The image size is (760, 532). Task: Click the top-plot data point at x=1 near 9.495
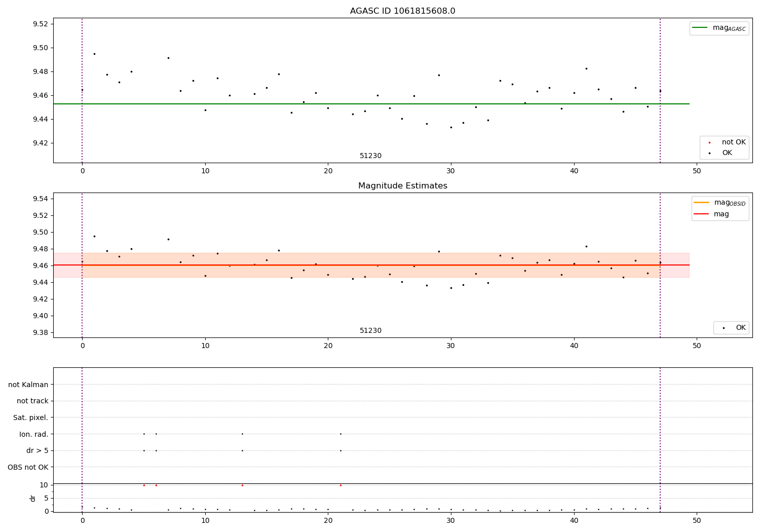[94, 54]
